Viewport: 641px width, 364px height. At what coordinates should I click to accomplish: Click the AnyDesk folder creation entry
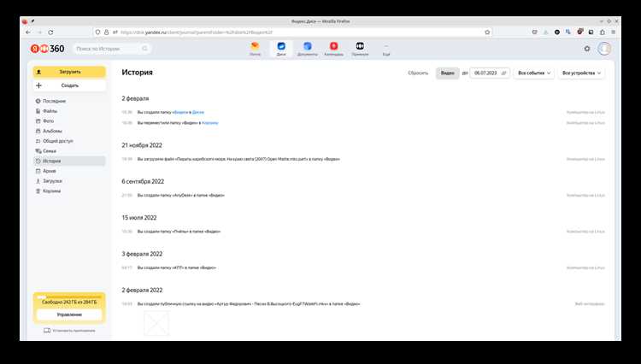180,196
